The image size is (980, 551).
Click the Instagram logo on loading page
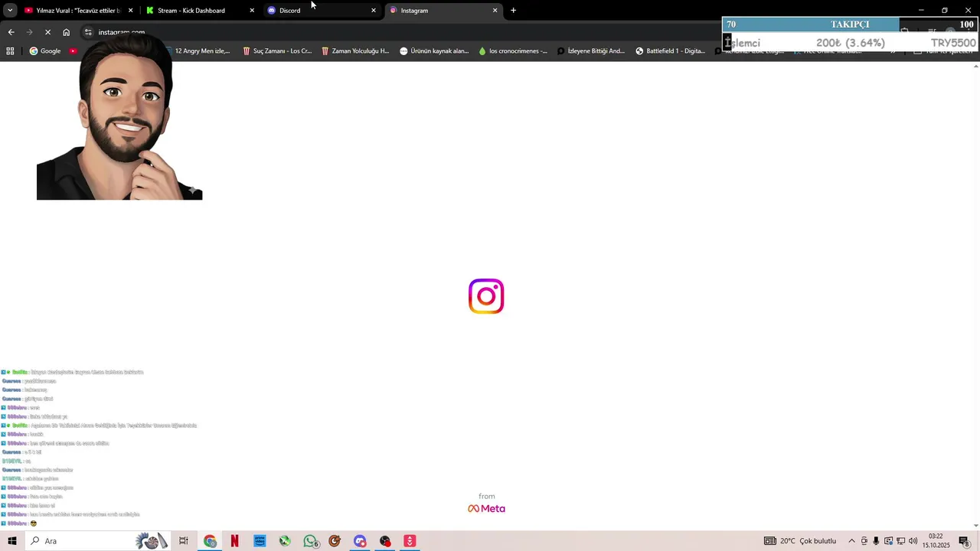[486, 296]
